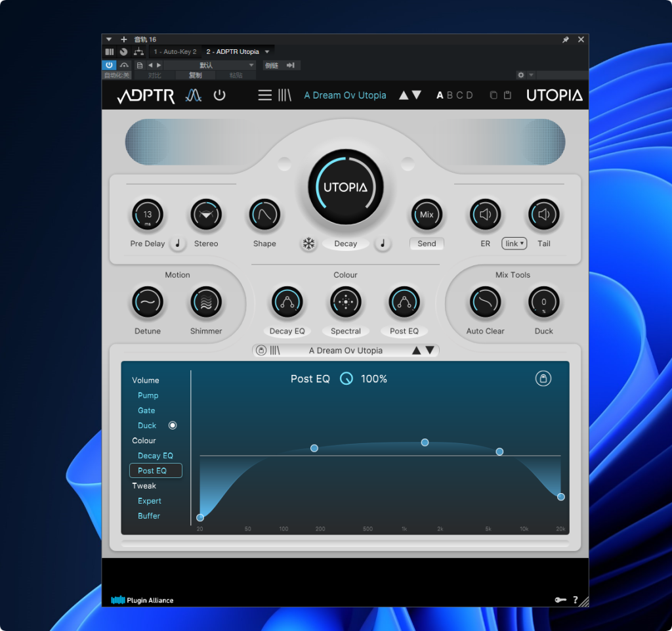This screenshot has width=672, height=631.
Task: Click the Spectral label button
Action: coord(345,331)
